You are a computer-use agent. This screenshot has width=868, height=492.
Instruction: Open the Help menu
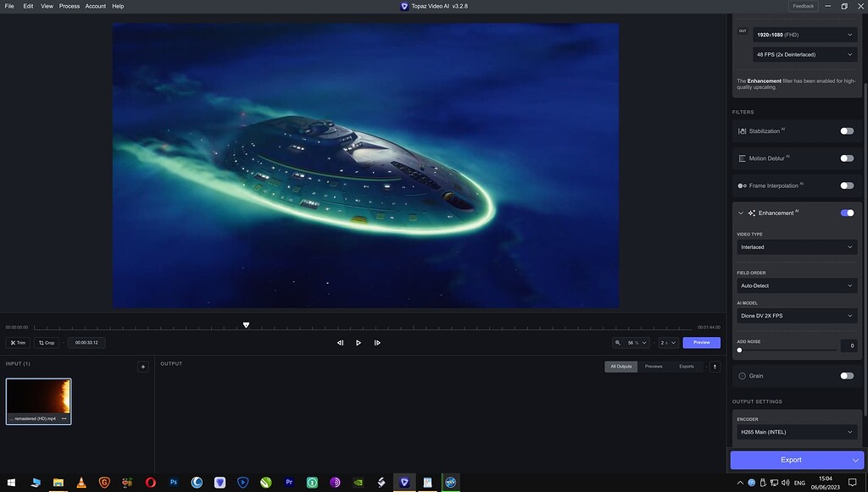coord(118,6)
